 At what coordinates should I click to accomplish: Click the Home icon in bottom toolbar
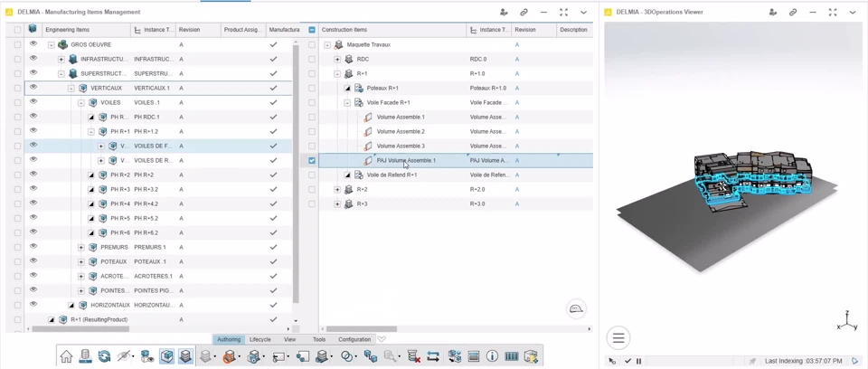click(x=66, y=356)
